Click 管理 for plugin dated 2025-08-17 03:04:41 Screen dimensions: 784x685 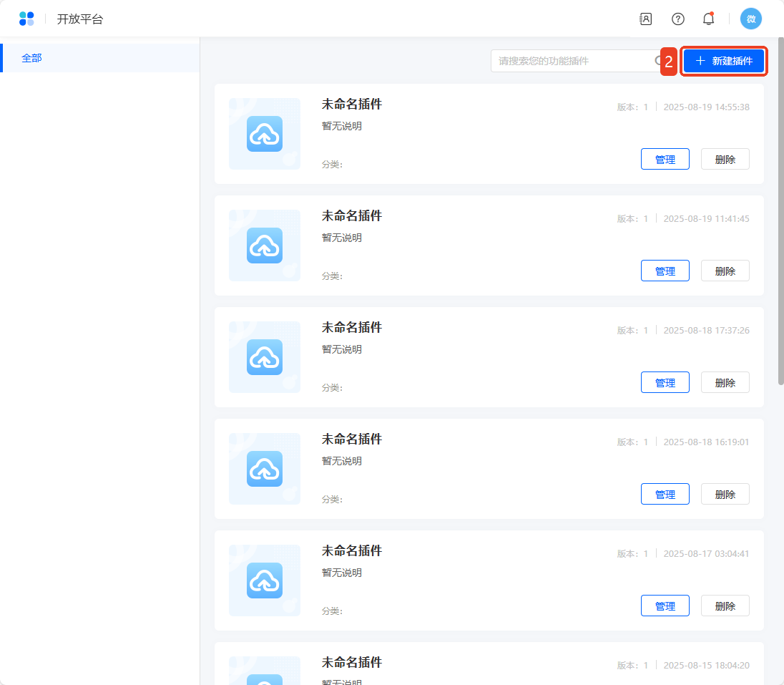pyautogui.click(x=665, y=606)
